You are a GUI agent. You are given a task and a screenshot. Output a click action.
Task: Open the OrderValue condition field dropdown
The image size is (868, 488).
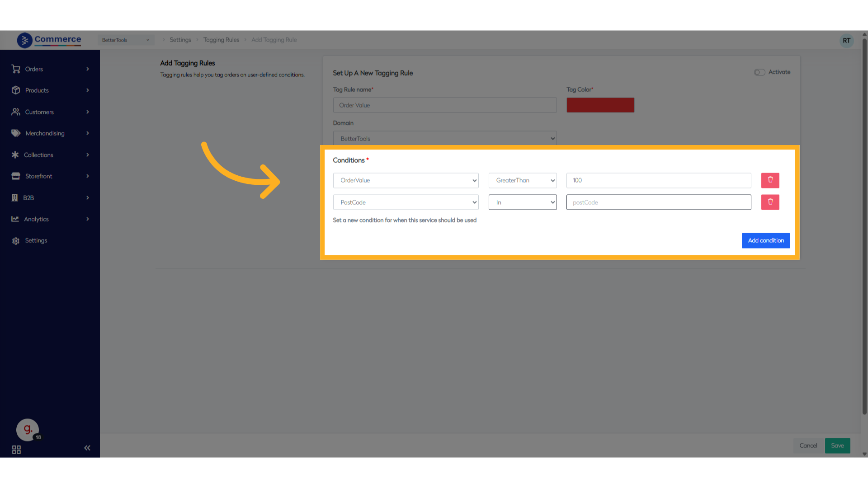tap(406, 180)
